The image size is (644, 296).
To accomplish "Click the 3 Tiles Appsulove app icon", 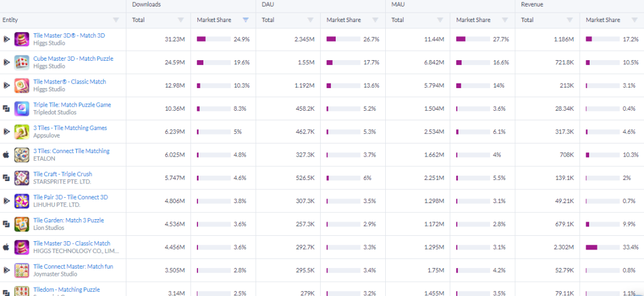I will click(x=22, y=132).
